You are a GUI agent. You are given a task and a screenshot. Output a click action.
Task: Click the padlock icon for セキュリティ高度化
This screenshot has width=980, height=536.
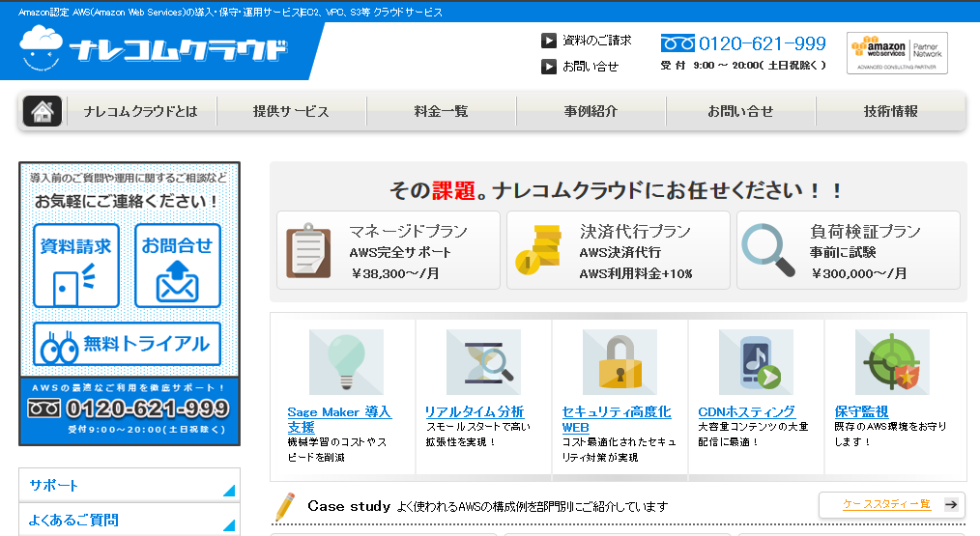(x=620, y=362)
